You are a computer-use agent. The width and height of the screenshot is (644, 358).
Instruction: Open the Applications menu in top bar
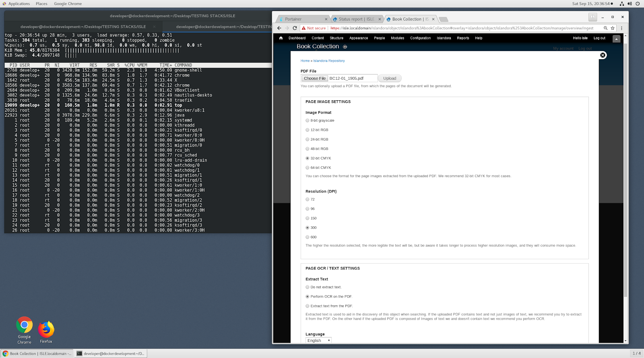click(19, 4)
